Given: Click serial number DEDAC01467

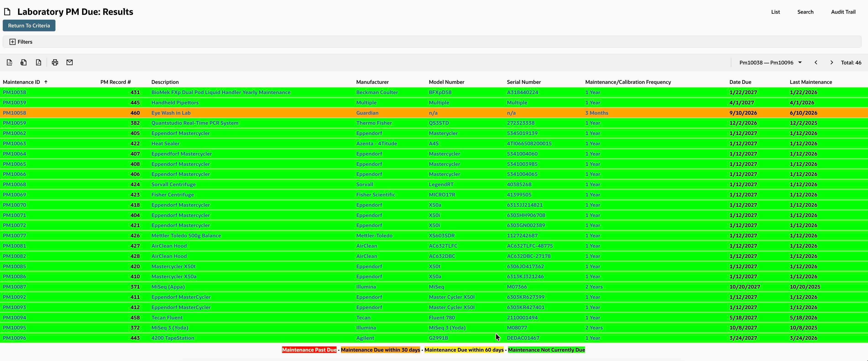Looking at the screenshot, I should tap(523, 338).
